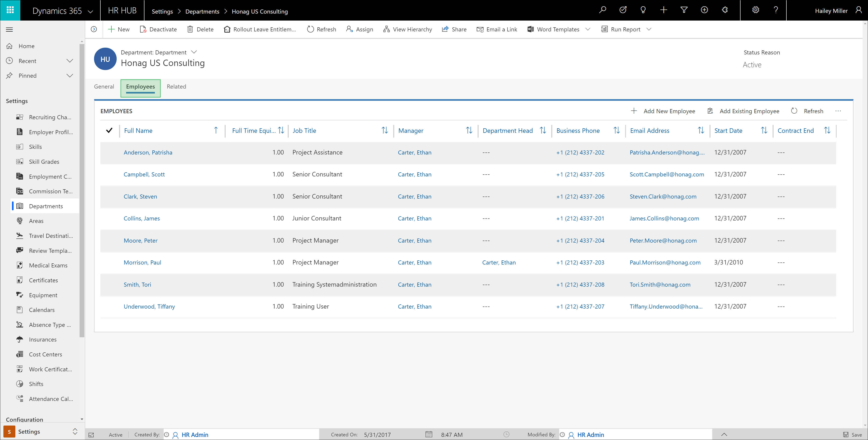868x440 pixels.
Task: Switch to the General tab
Action: click(x=104, y=87)
